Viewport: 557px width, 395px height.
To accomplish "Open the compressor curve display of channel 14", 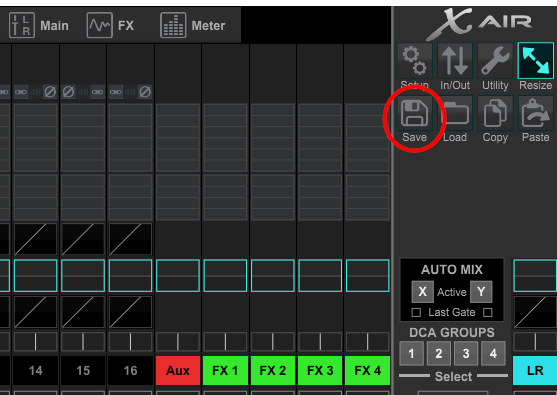I will [x=35, y=312].
